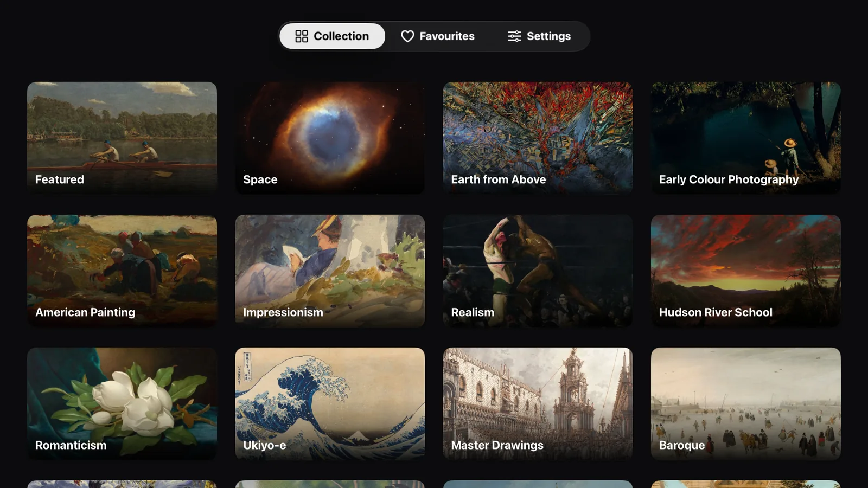Select the Realism boxing painting card
This screenshot has height=488, width=868.
pos(538,271)
